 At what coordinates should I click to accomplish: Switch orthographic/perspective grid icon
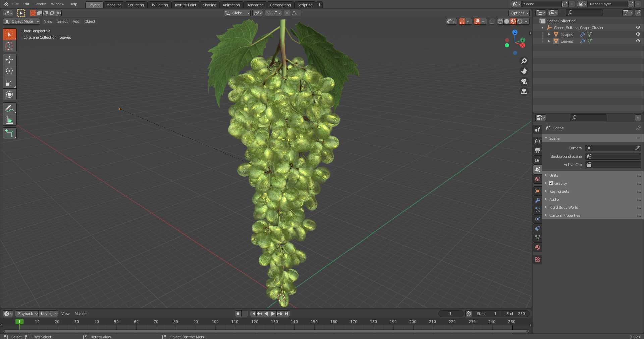(524, 92)
